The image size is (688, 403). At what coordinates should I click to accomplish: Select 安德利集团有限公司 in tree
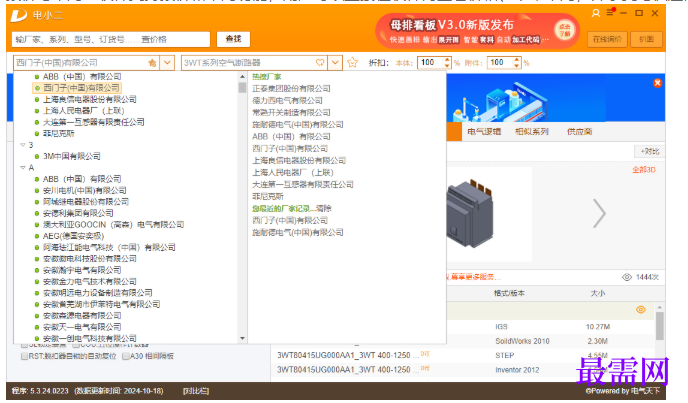[78, 213]
